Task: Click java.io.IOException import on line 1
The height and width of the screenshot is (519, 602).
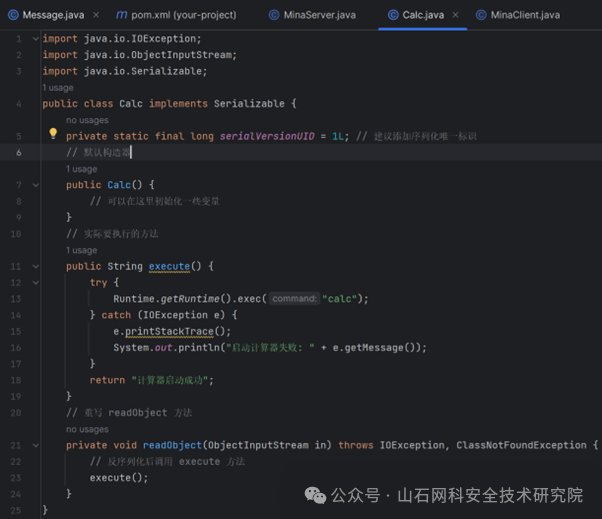Action: 140,39
